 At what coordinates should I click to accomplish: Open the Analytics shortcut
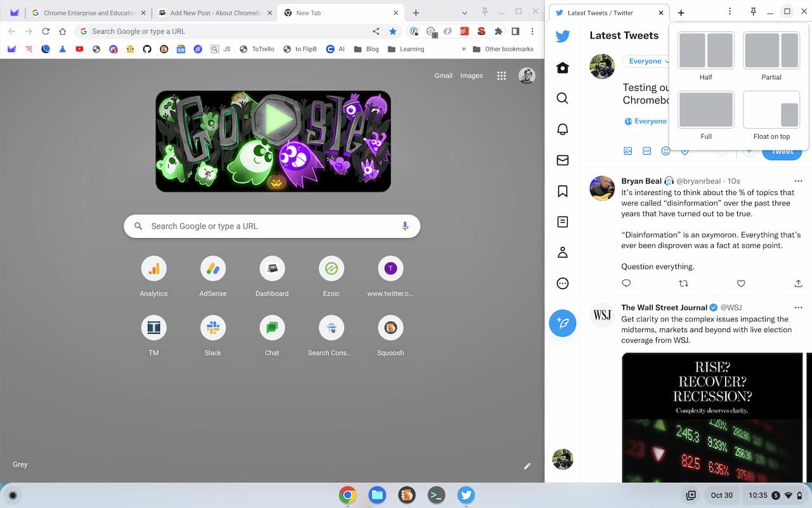point(154,277)
